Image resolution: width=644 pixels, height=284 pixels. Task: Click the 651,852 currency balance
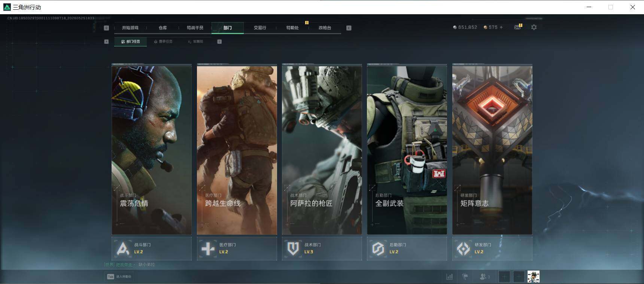pyautogui.click(x=468, y=27)
